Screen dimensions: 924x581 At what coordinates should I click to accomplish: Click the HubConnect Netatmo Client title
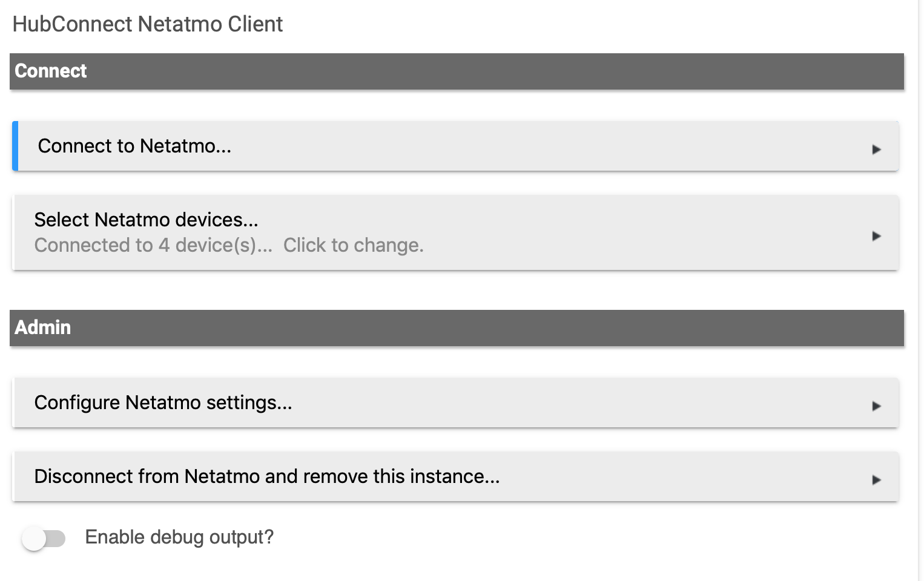click(x=148, y=24)
